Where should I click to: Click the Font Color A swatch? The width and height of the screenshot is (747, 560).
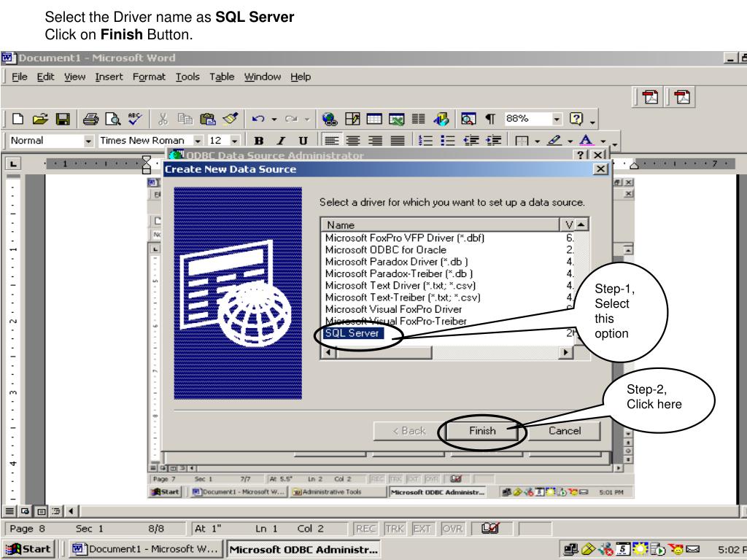[587, 141]
